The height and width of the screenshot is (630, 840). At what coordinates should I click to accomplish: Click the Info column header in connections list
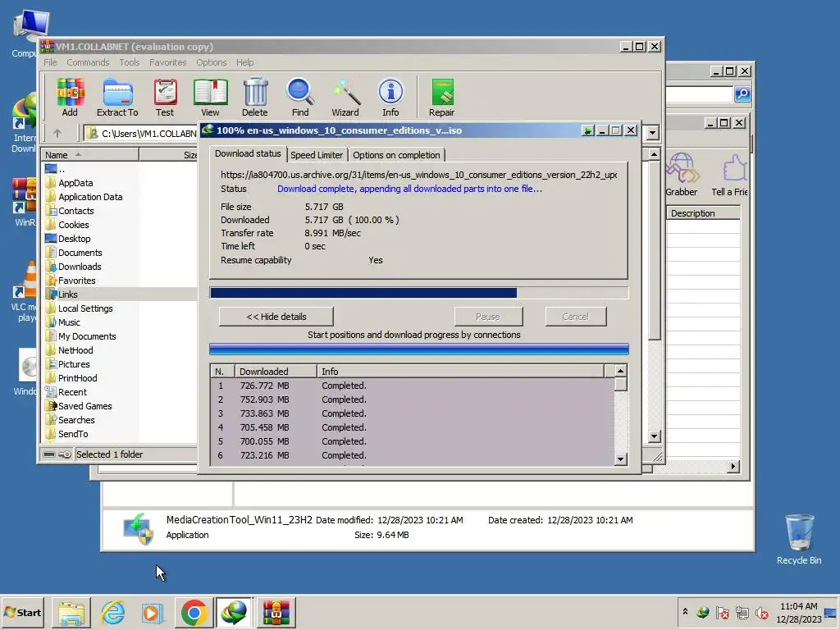click(x=461, y=372)
